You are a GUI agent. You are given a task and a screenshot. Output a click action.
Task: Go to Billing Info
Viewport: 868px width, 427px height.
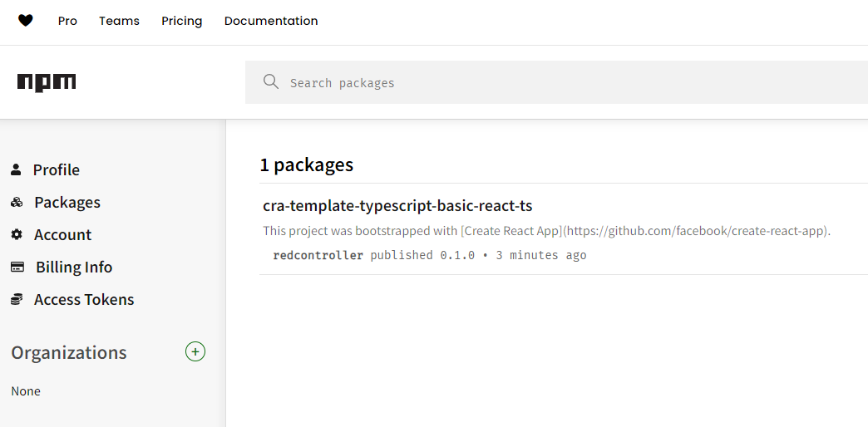pyautogui.click(x=74, y=267)
